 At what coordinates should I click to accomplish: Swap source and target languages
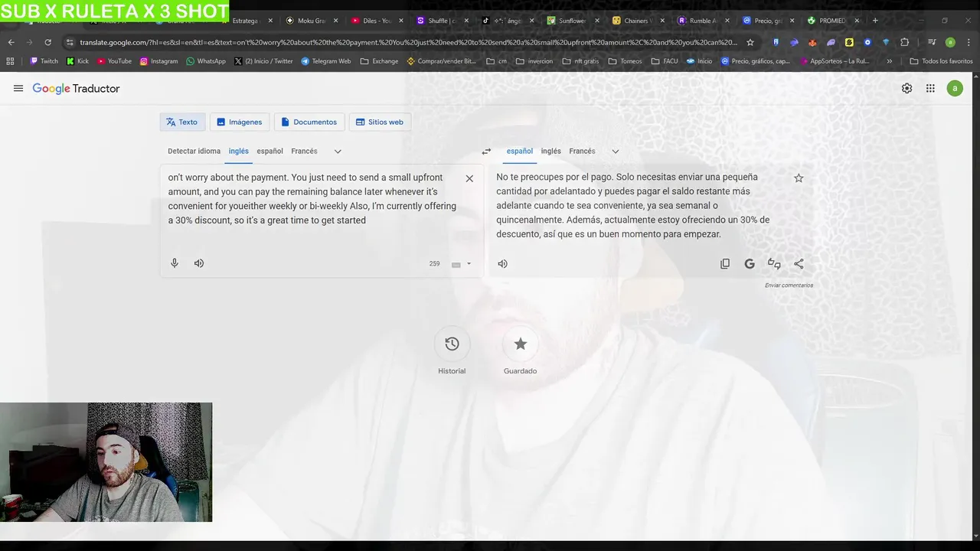(486, 152)
